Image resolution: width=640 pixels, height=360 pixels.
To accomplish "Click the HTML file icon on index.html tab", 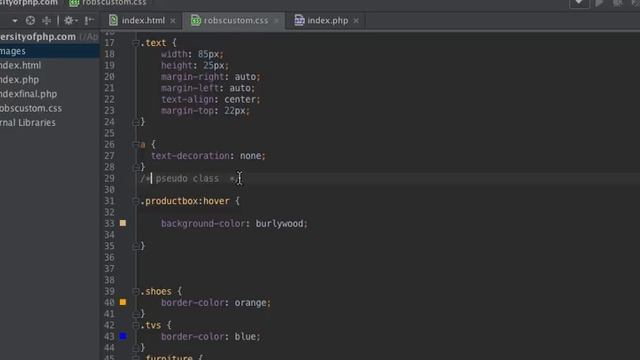I will [113, 20].
